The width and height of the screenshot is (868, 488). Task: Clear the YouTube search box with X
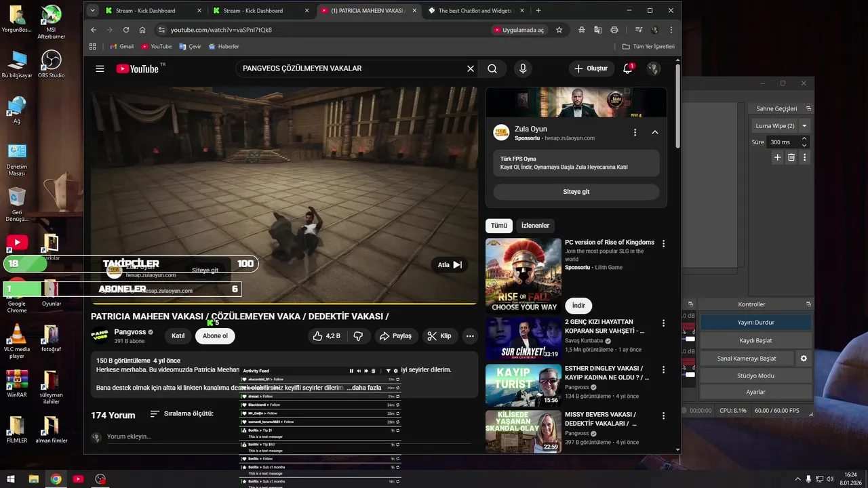click(471, 68)
